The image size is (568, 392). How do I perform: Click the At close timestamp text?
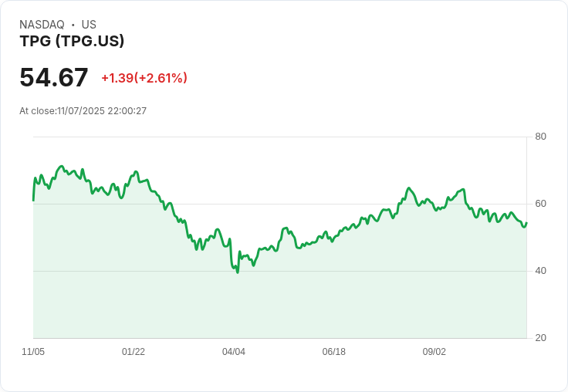click(x=83, y=111)
